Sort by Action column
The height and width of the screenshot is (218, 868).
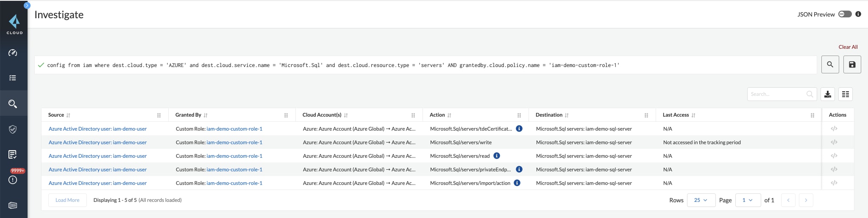[x=449, y=115]
